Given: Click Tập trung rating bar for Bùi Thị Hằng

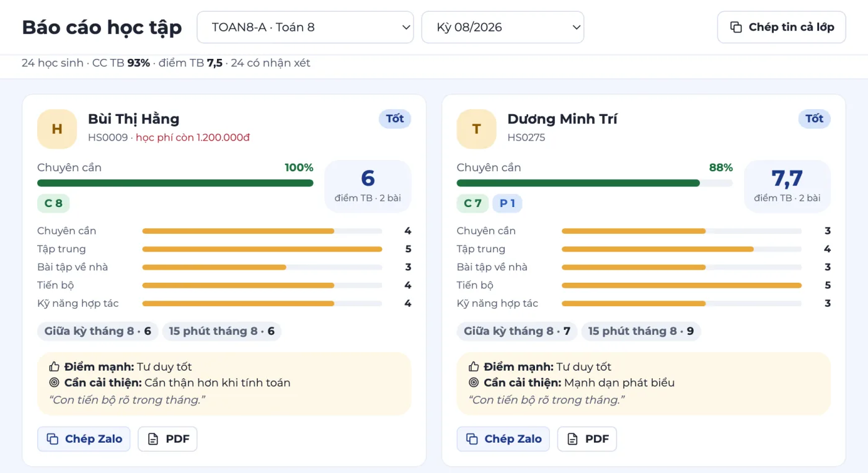Looking at the screenshot, I should (x=262, y=249).
